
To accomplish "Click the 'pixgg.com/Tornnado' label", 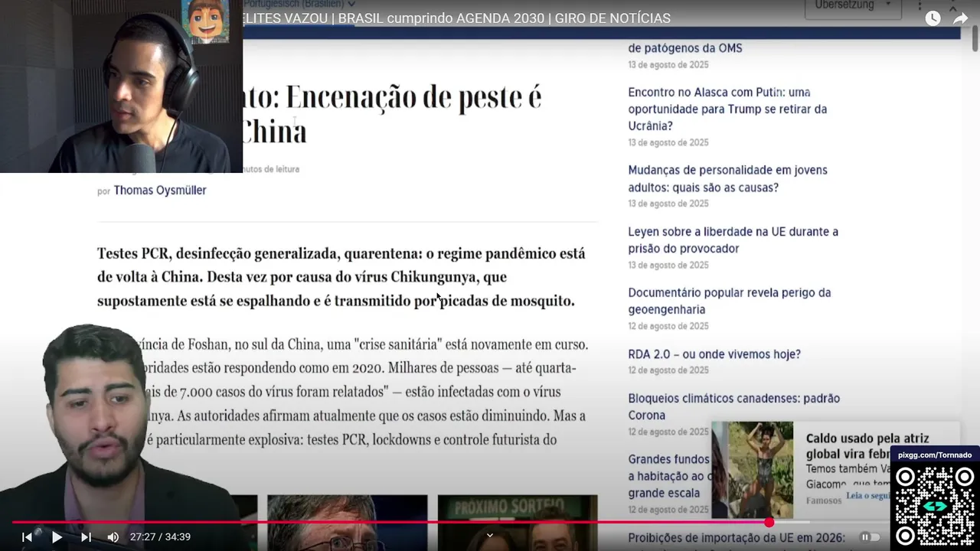I will tap(935, 455).
